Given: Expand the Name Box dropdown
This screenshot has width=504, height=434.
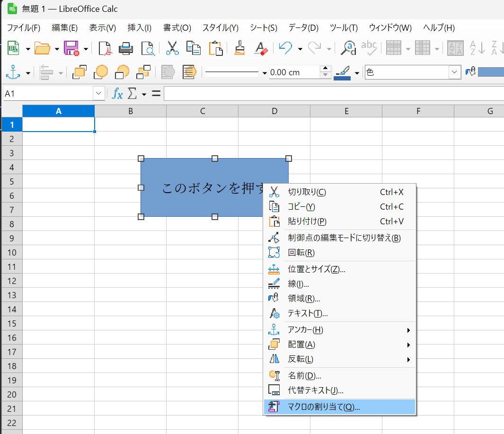Looking at the screenshot, I should point(99,94).
